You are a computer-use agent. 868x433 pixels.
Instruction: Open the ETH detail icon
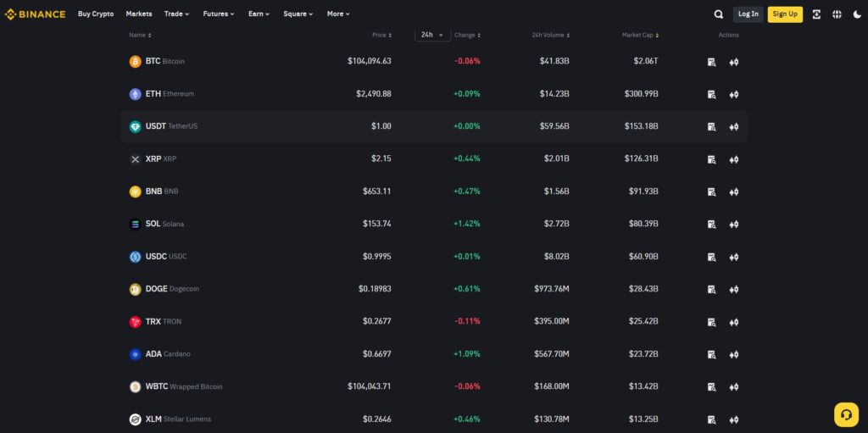(712, 95)
